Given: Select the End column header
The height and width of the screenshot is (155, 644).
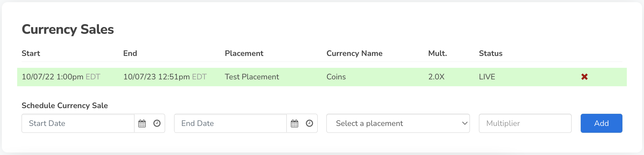Looking at the screenshot, I should point(130,53).
